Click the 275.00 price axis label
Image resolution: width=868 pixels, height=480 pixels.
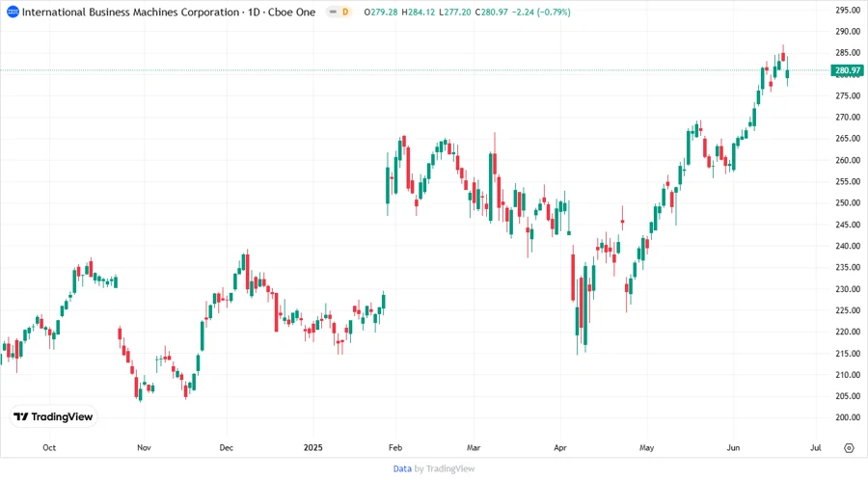[848, 95]
